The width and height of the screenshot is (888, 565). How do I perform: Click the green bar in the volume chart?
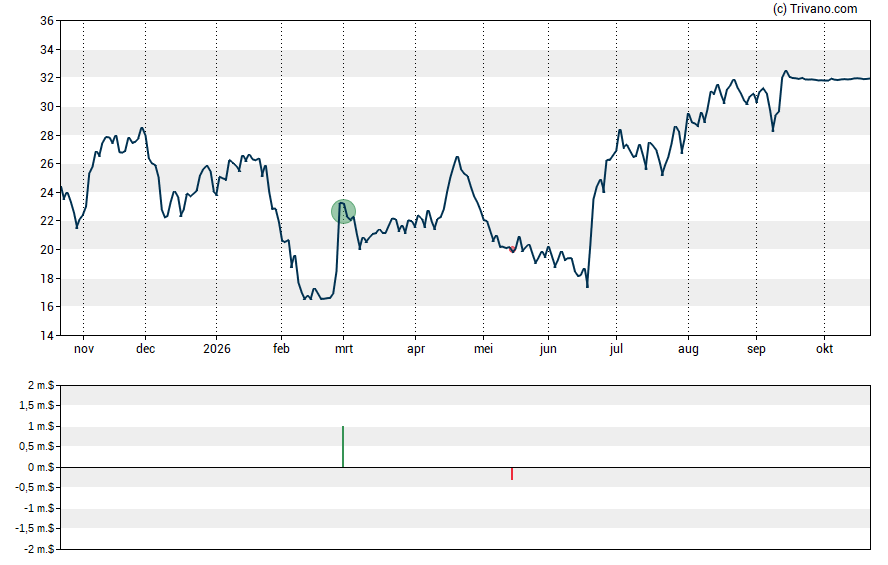point(343,447)
